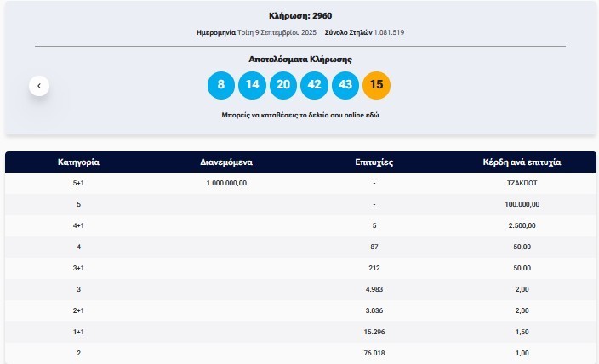Image resolution: width=599 pixels, height=364 pixels.
Task: Select the 4+1 category row
Action: [x=79, y=225]
